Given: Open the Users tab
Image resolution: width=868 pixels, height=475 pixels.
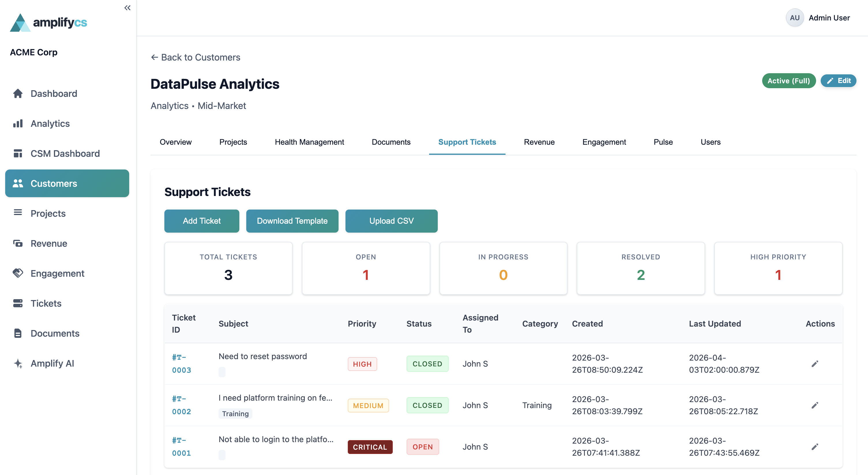Looking at the screenshot, I should tap(710, 142).
